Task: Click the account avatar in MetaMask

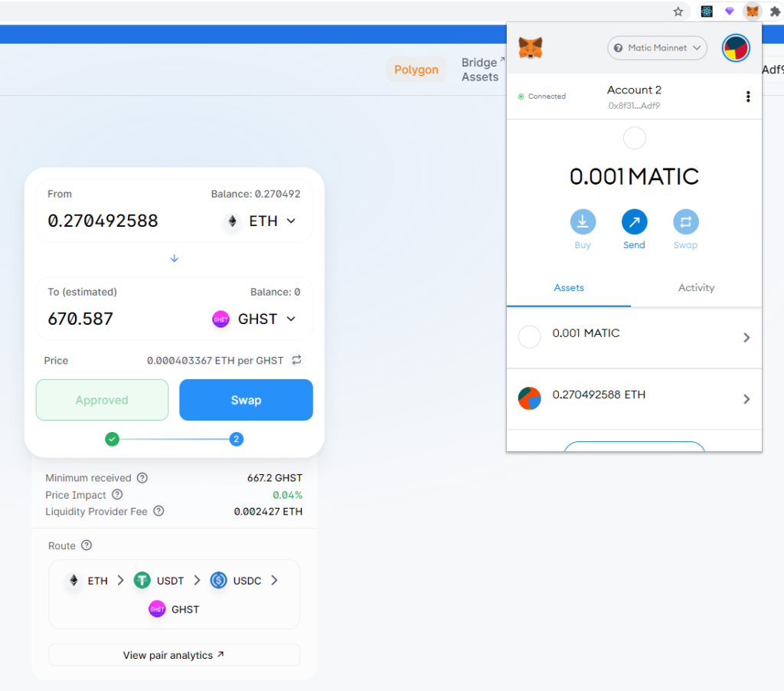Action: (736, 48)
